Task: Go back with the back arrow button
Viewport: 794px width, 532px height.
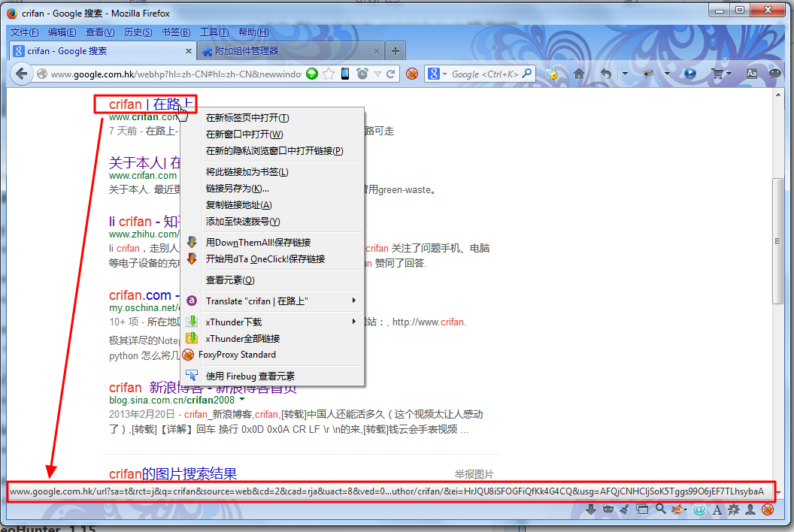Action: [21, 74]
